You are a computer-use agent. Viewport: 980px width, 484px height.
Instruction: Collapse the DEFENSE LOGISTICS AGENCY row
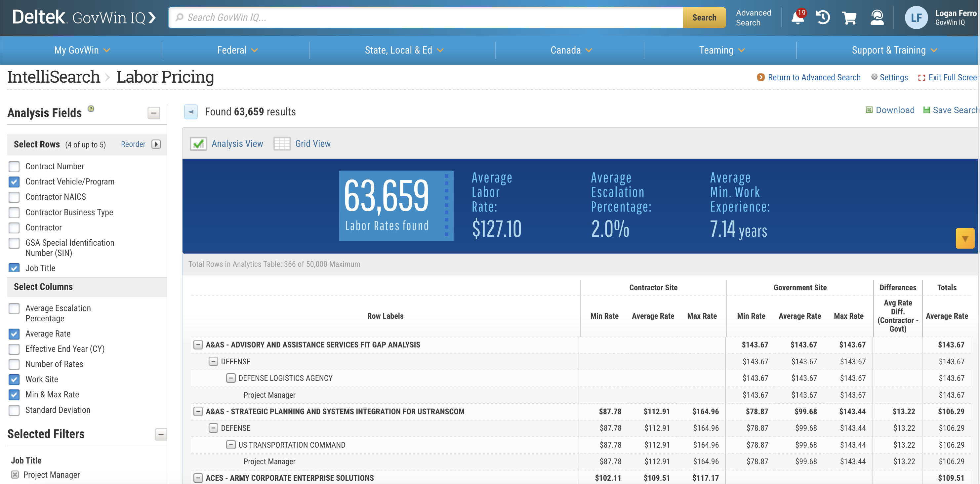coord(230,378)
